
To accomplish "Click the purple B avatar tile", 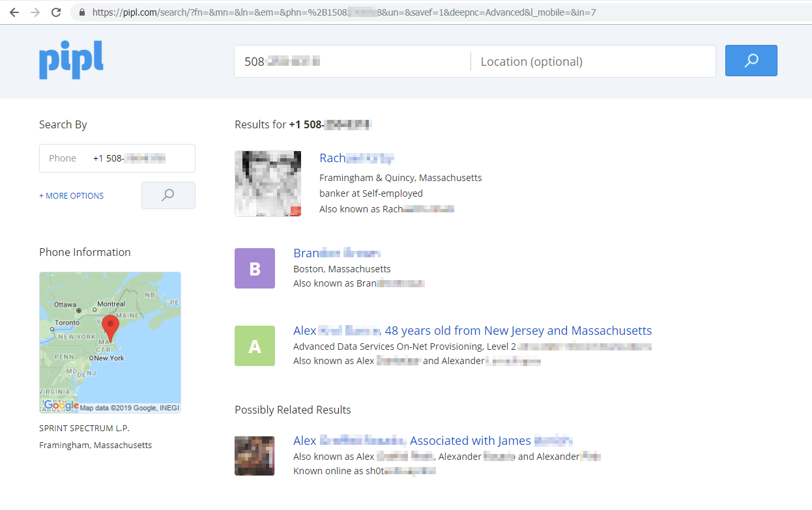I will click(x=255, y=268).
